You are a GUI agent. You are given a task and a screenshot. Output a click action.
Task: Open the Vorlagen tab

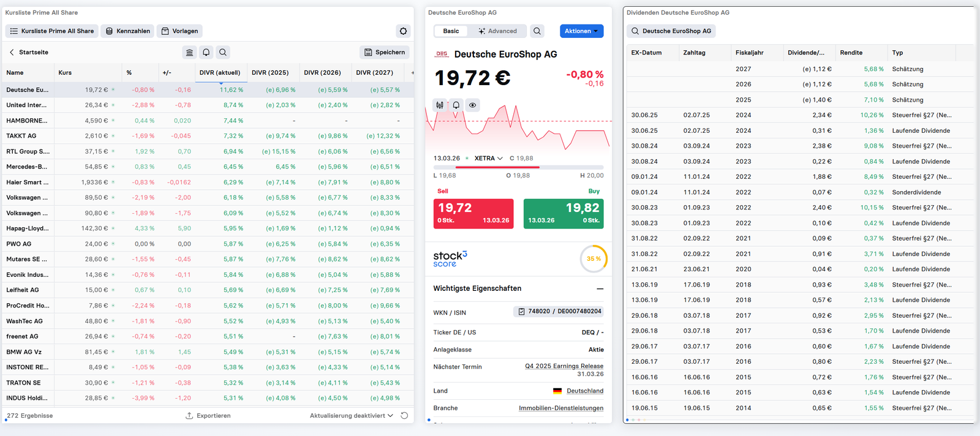[x=180, y=31]
